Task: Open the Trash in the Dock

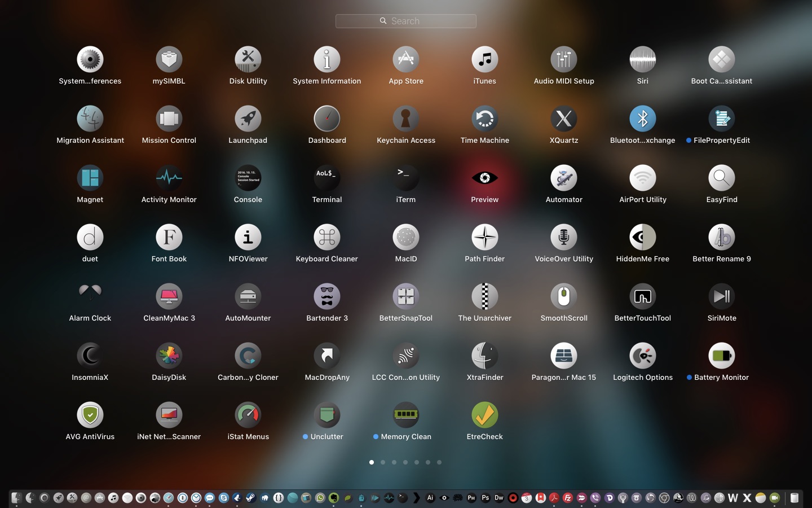Action: [795, 497]
